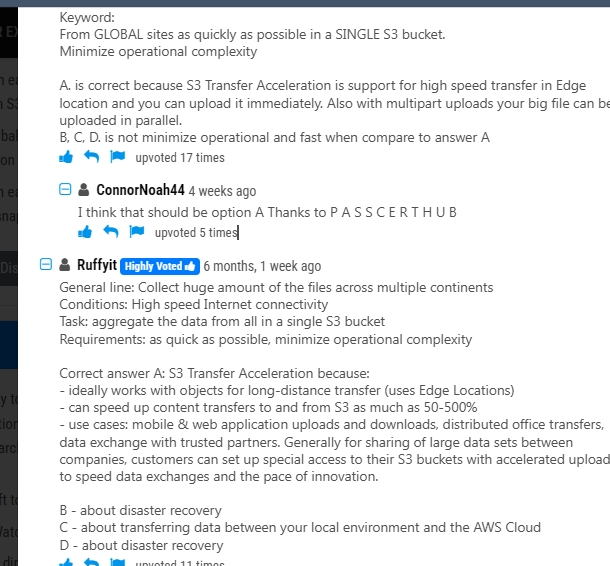610x566 pixels.
Task: Open Ruffyit's username link
Action: (x=97, y=265)
